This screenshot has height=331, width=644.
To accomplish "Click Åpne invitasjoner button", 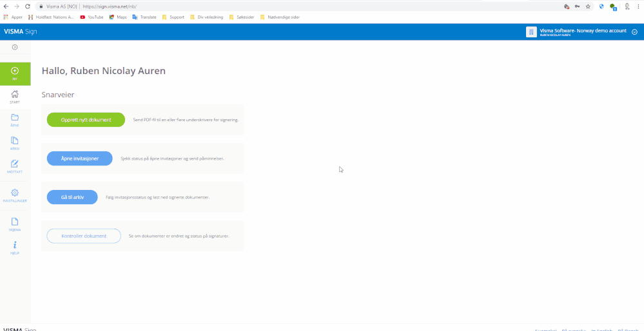I will tap(80, 158).
